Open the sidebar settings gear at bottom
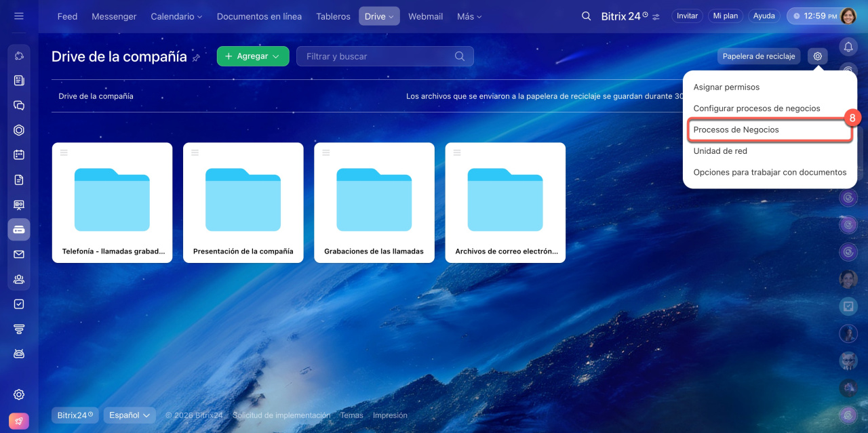868x433 pixels. click(19, 394)
